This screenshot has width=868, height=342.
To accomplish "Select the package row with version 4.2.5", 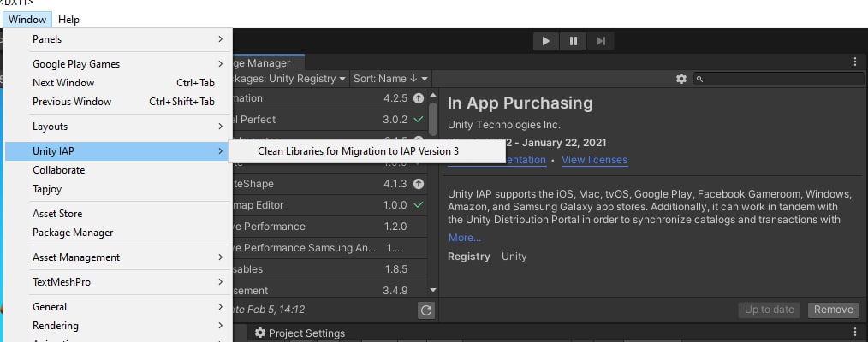I will pos(330,98).
